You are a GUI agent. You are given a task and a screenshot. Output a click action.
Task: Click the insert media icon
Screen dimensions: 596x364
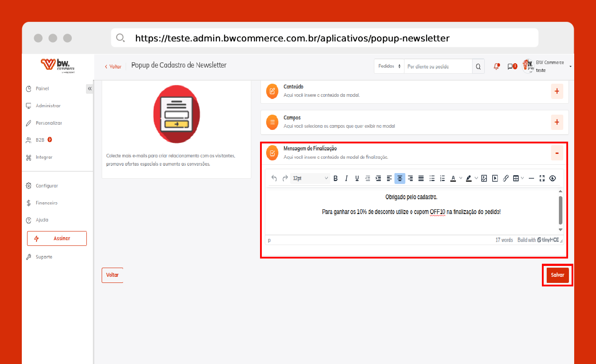(x=495, y=178)
